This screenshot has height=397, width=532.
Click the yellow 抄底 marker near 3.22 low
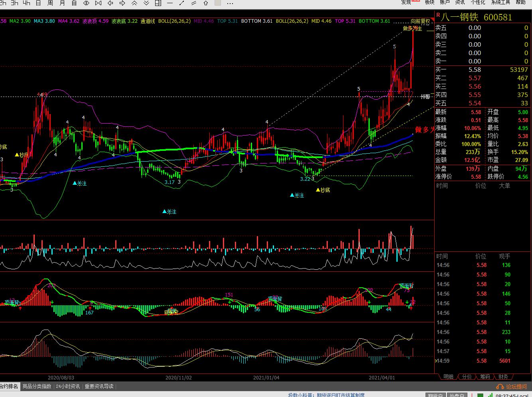323,190
